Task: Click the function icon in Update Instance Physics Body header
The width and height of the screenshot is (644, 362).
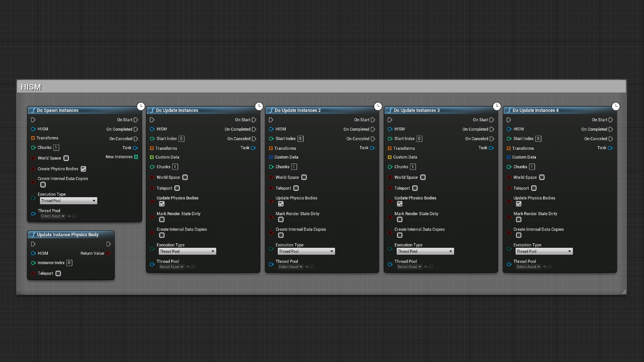Action: [x=33, y=235]
